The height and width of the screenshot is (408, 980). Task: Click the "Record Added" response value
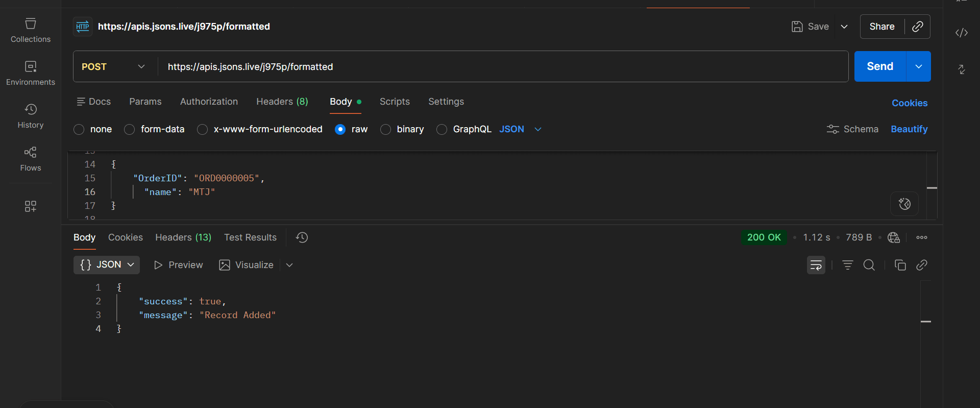(237, 315)
